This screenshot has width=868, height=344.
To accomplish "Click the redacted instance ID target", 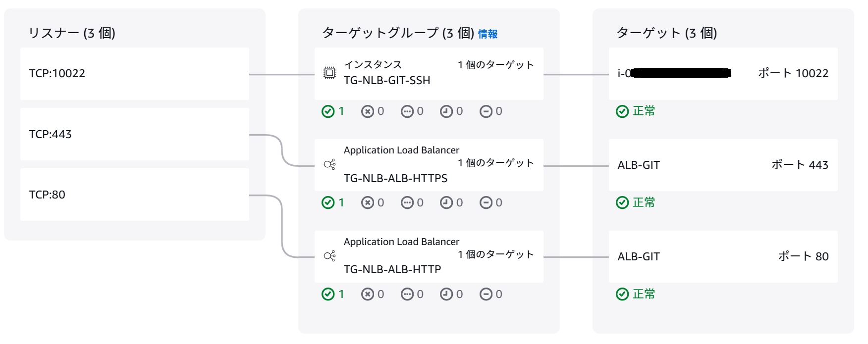I will click(x=674, y=73).
